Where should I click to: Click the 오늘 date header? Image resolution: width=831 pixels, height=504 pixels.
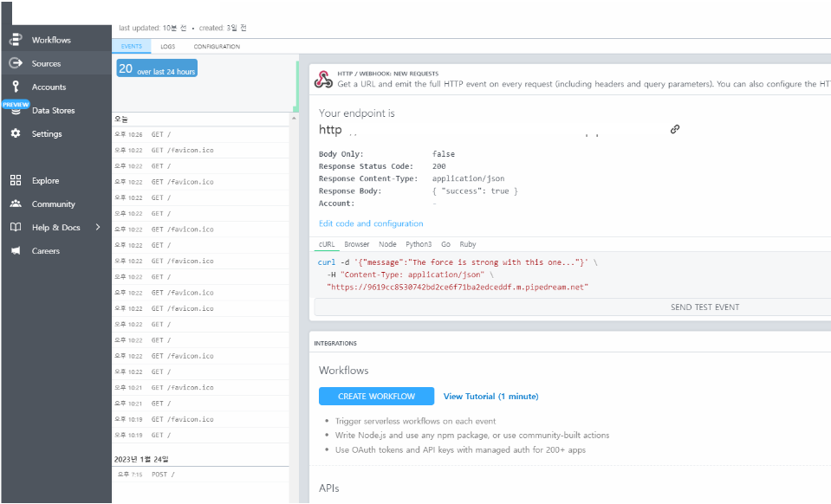click(x=121, y=120)
